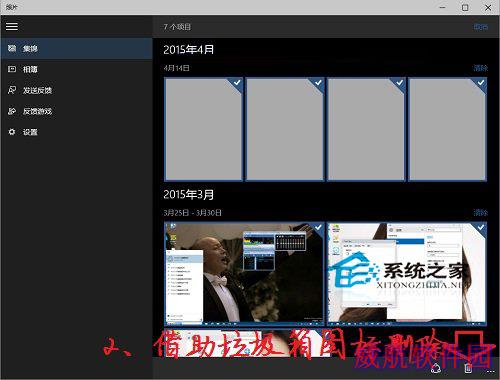Open the fourth sidebar entry below 发送反馈

pos(76,111)
